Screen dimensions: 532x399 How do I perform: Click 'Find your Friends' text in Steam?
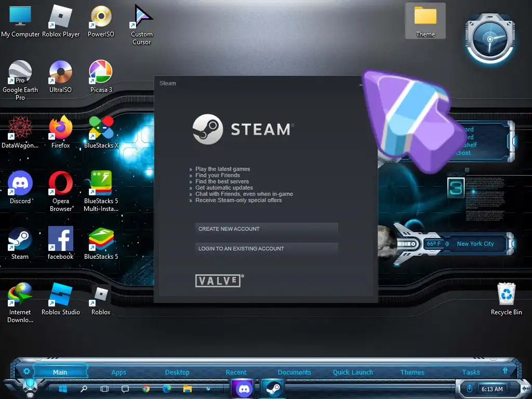pyautogui.click(x=218, y=175)
